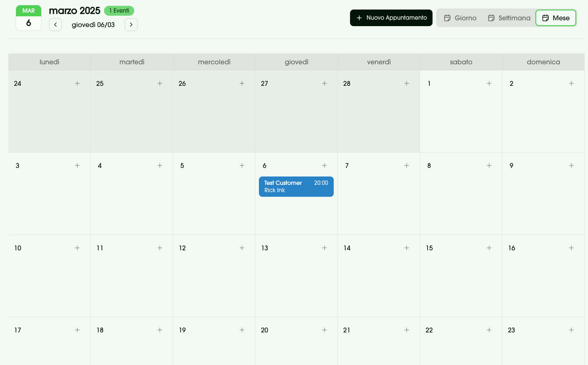Add appointment on day 25 plus icon
Viewport: 588px width, 365px height.
point(160,83)
